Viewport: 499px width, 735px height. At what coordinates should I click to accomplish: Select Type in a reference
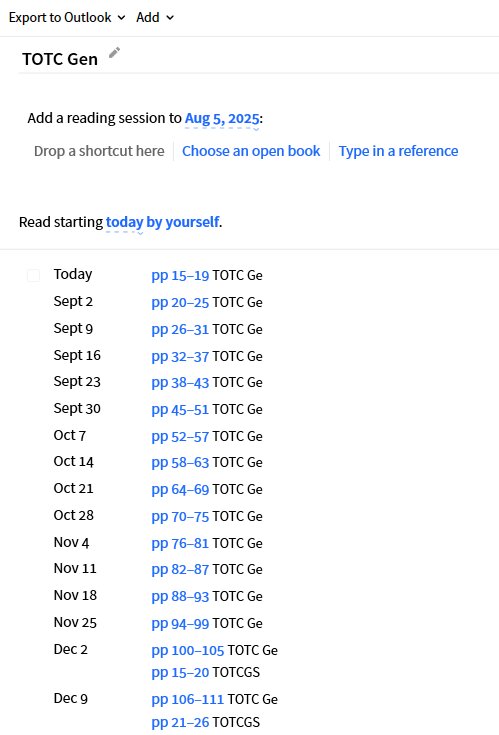[398, 151]
